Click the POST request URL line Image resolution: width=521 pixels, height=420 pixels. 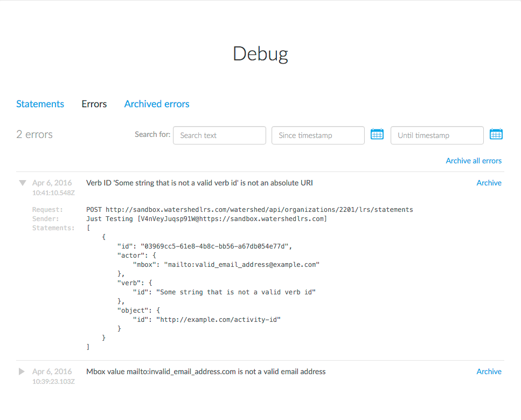tap(249, 209)
